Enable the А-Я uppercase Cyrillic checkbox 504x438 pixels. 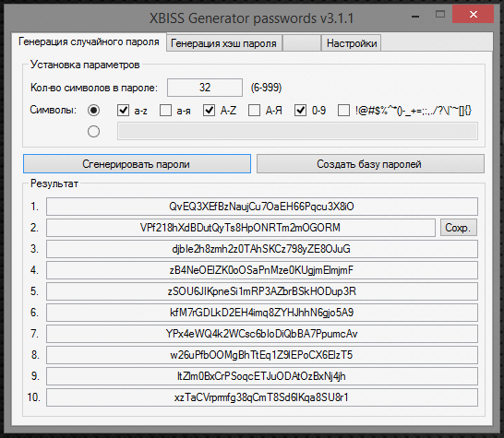[254, 111]
